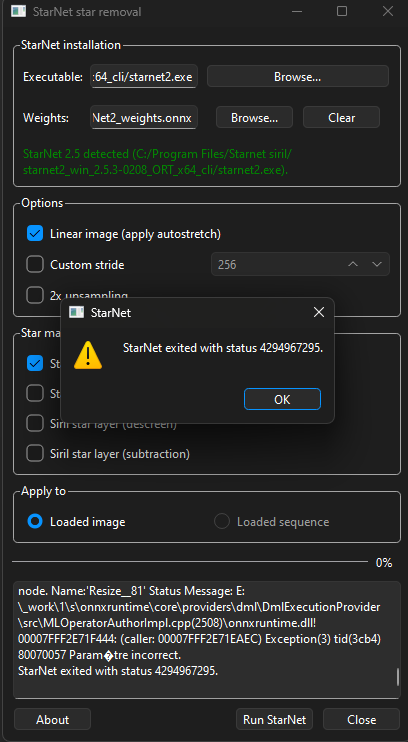Screen dimensions: 408x742
Task: Click OK in the StarNet error dialog
Action: pyautogui.click(x=282, y=399)
